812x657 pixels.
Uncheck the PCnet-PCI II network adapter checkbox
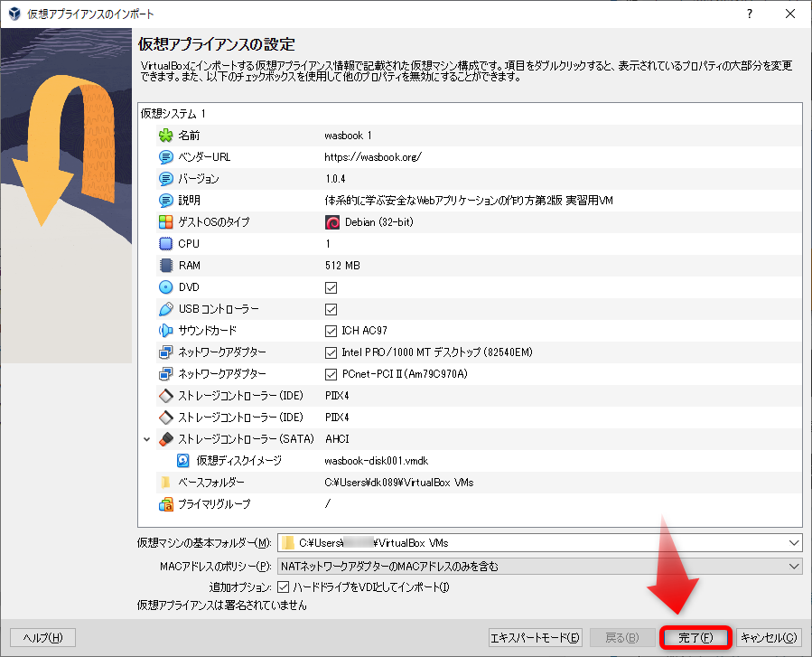click(x=331, y=374)
